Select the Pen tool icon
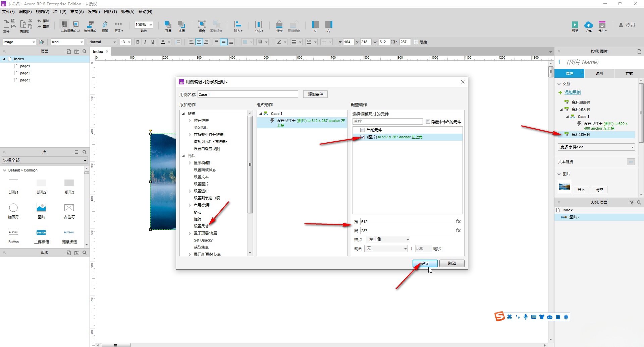644x347 pixels. click(105, 24)
